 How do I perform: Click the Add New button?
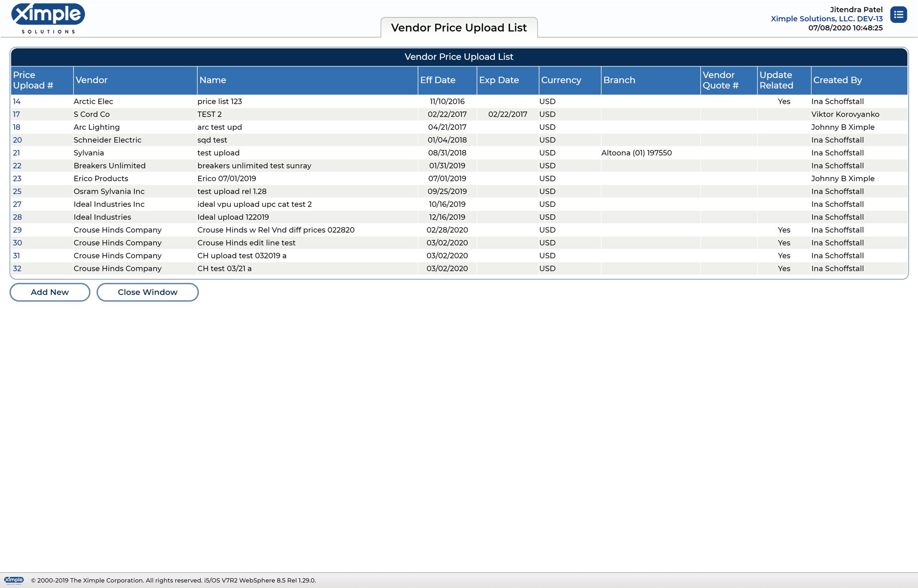coord(50,292)
